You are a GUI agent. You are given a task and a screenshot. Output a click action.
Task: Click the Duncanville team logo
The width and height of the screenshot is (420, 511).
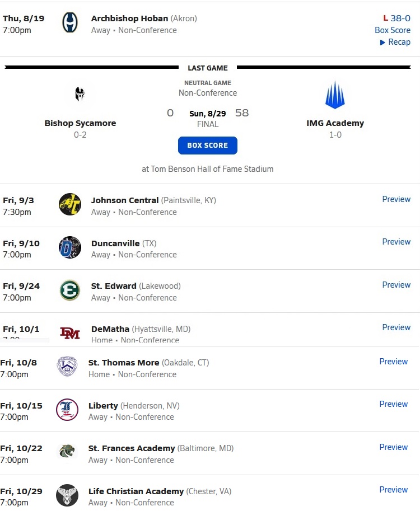tap(70, 247)
